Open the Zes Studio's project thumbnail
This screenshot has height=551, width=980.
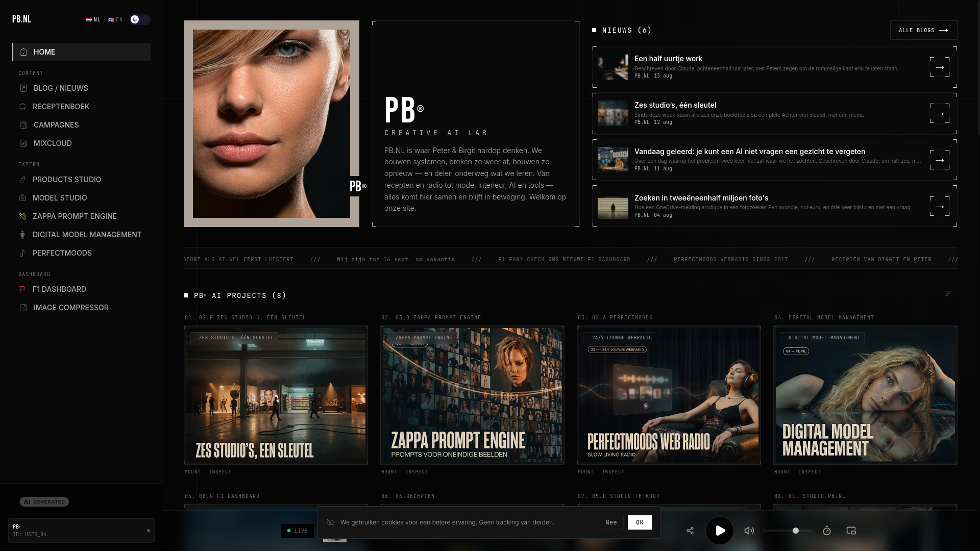click(276, 395)
